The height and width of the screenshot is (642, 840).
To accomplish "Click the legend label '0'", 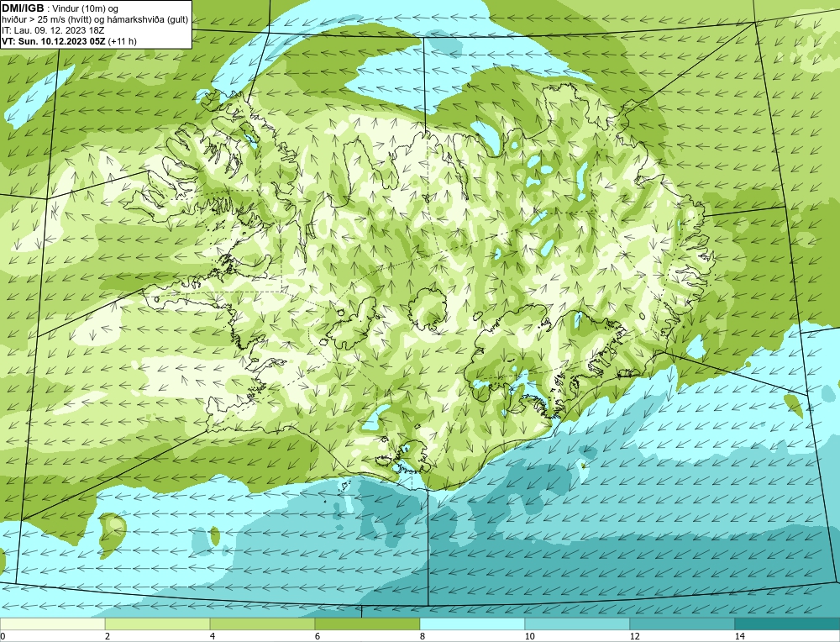I will coord(3,636).
